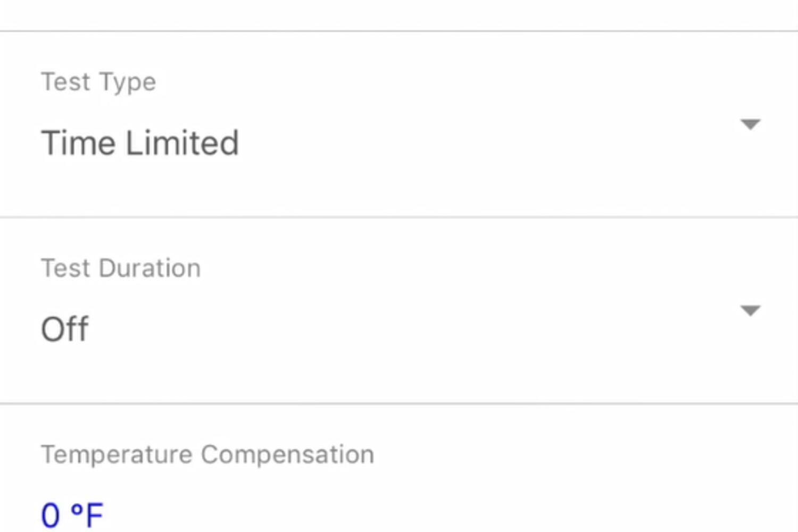The width and height of the screenshot is (798, 532).
Task: Click the Test Duration field label
Action: click(121, 268)
